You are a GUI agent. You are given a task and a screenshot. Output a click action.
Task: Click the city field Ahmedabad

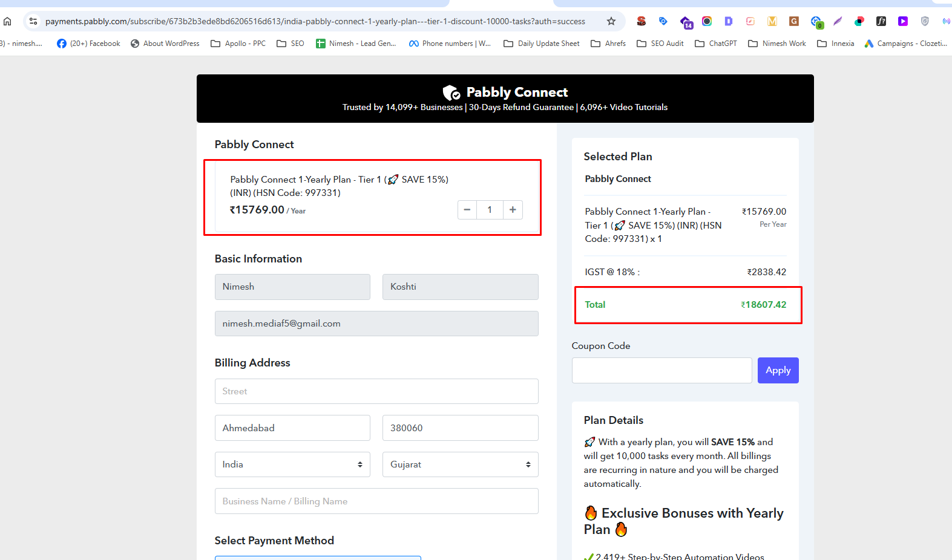click(x=292, y=428)
